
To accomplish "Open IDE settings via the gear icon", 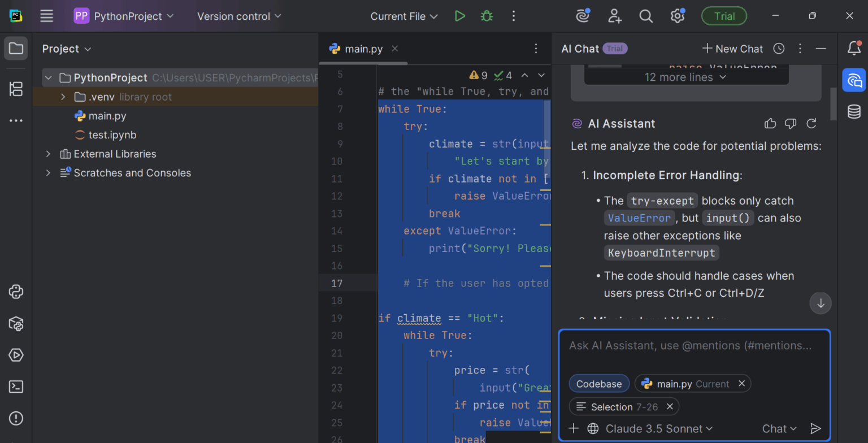I will coord(677,16).
